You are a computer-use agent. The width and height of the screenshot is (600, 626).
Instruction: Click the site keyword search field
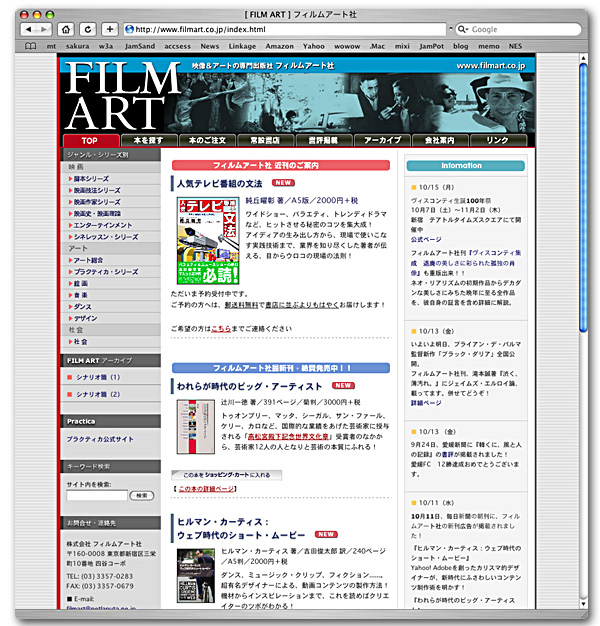97,495
